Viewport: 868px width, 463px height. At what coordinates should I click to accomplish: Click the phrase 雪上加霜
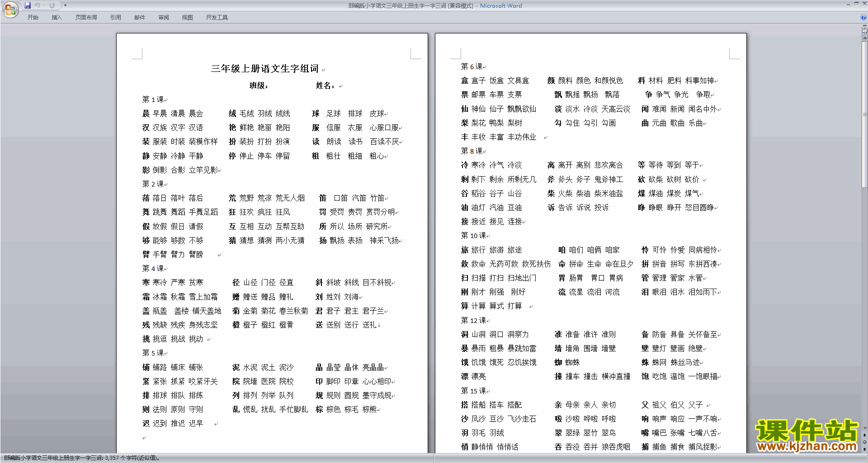203,297
